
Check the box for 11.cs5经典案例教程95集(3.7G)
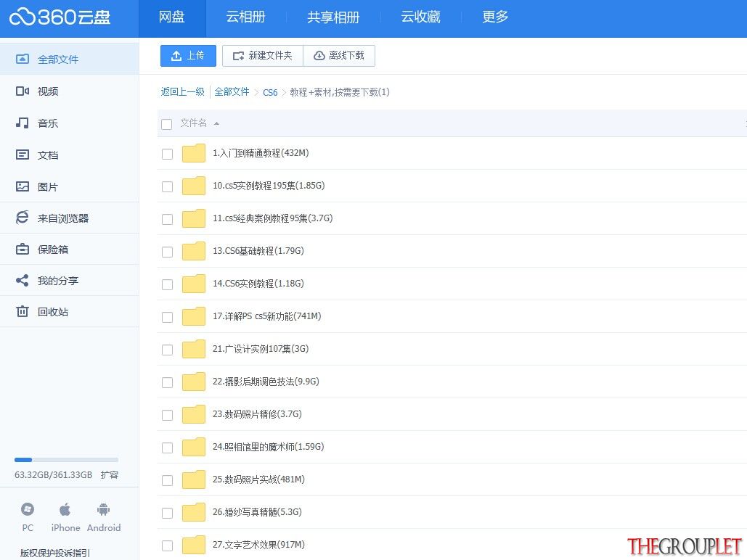167,220
